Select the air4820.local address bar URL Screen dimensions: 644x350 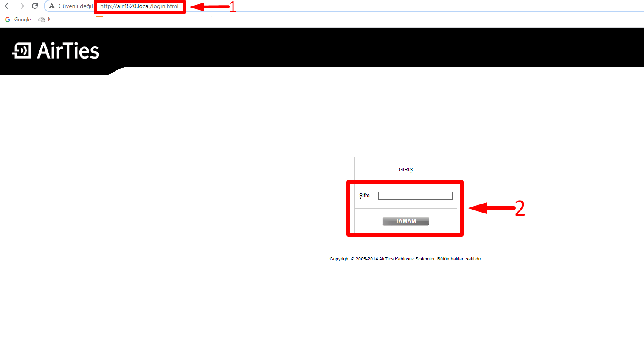pos(139,6)
